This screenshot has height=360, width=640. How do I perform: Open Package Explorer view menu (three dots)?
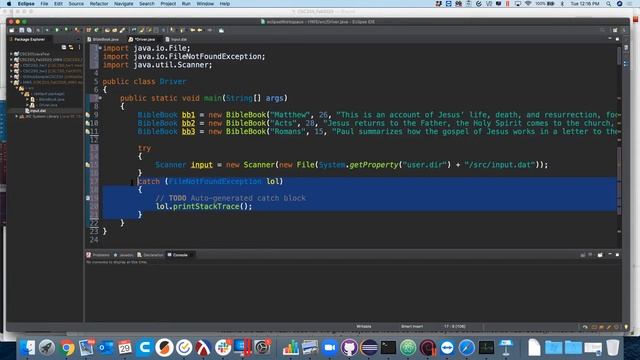(x=79, y=47)
